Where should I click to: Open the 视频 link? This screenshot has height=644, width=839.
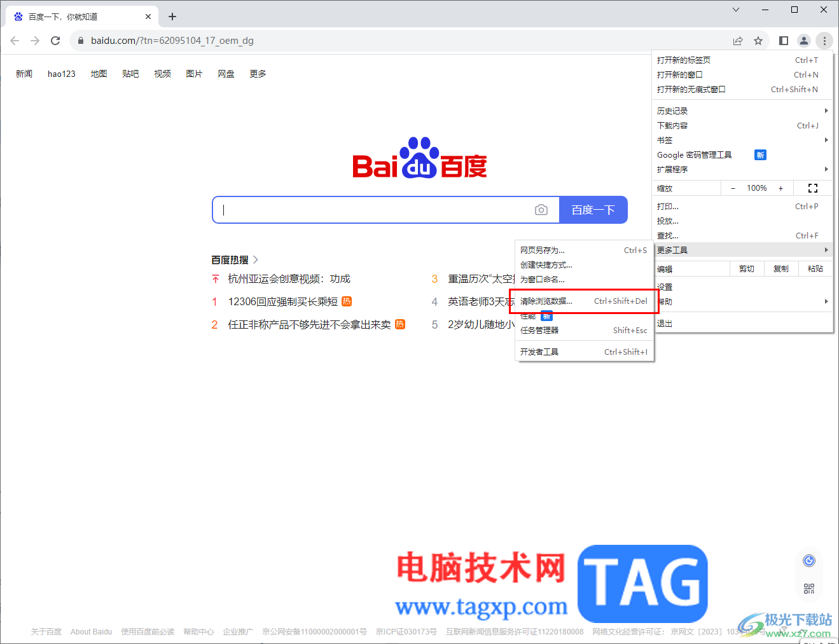[x=162, y=74]
